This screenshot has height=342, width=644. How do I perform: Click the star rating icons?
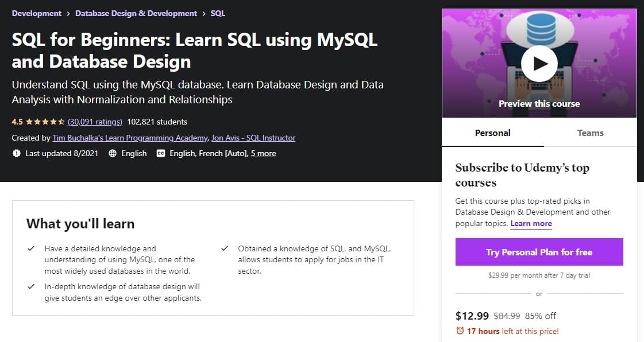pos(45,122)
